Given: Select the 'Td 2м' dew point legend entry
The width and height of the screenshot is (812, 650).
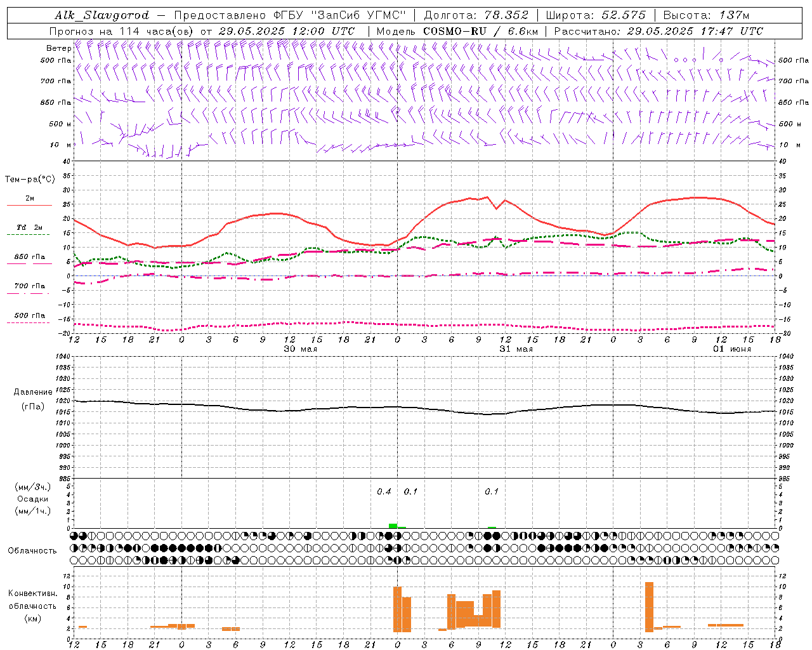Looking at the screenshot, I should pos(29,227).
